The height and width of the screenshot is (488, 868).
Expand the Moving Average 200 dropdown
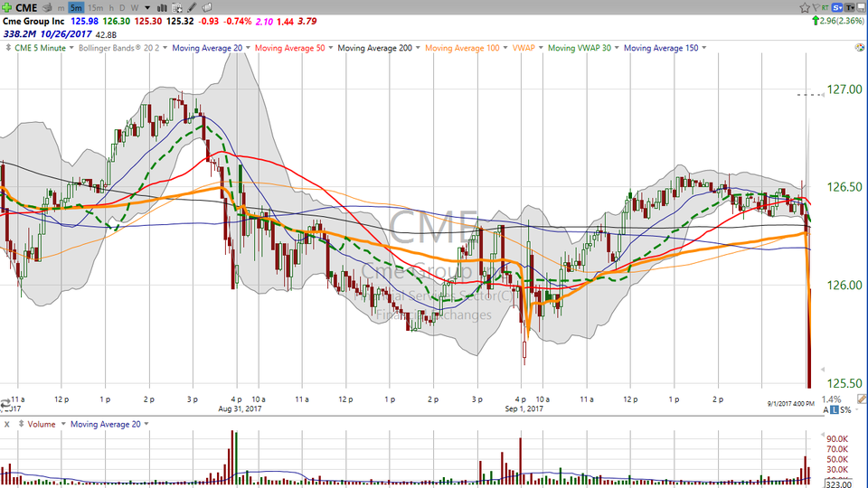(418, 48)
